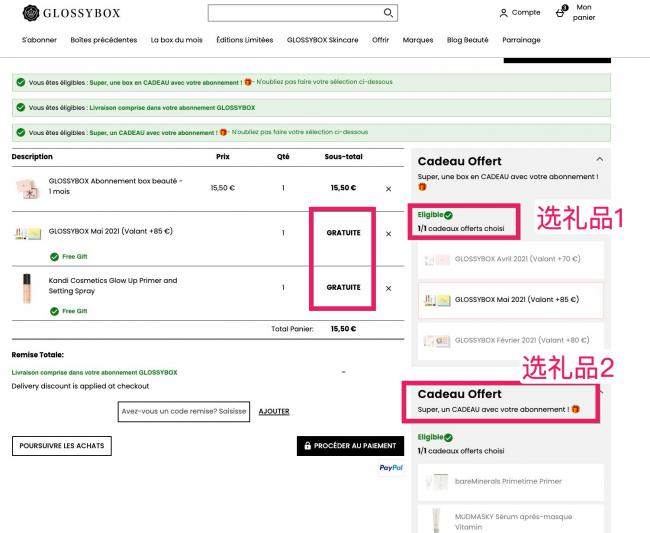Open the Éditions Limitées menu
The image size is (650, 533).
click(245, 40)
